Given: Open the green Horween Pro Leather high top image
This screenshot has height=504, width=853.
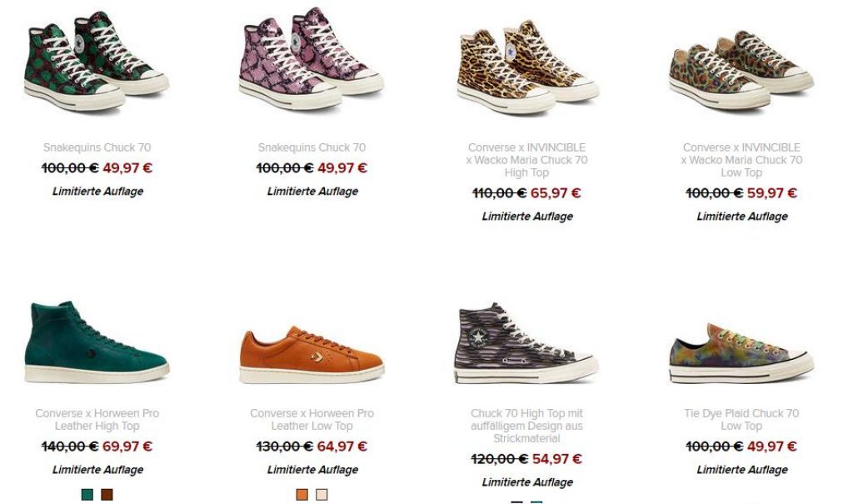Looking at the screenshot, I should tap(97, 342).
